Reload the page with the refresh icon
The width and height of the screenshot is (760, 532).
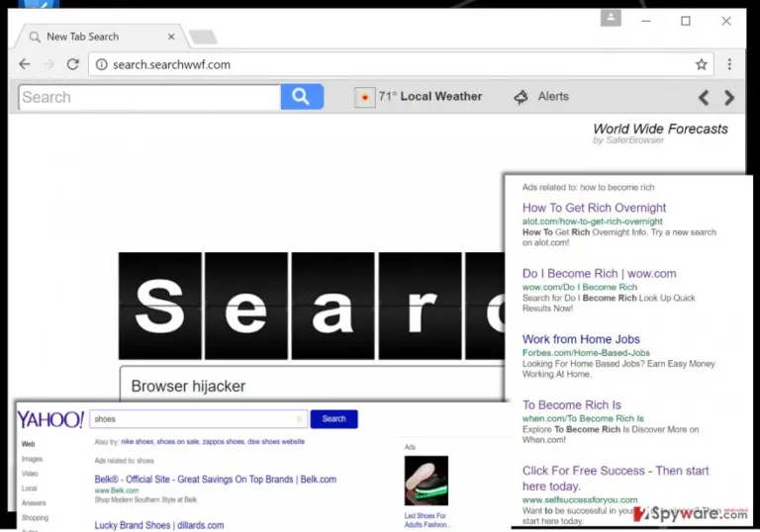pyautogui.click(x=73, y=64)
